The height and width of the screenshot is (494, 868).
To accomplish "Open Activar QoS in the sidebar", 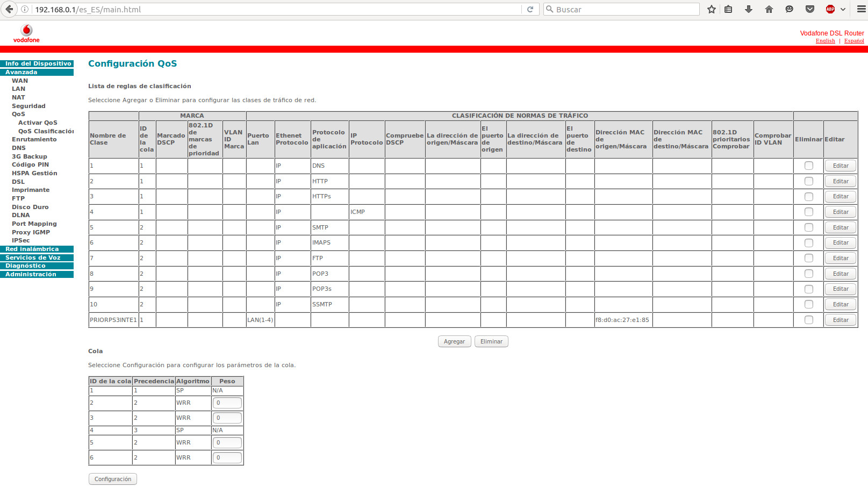I will click(38, 123).
